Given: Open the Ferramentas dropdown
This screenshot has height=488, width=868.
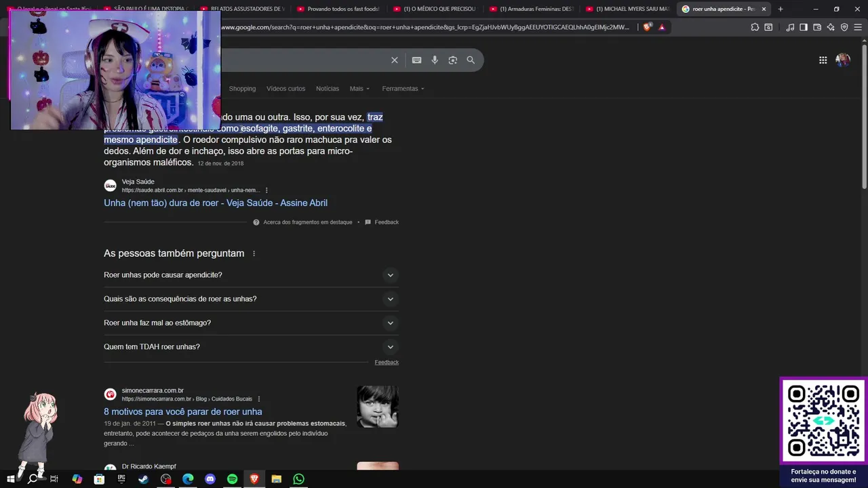Looking at the screenshot, I should coord(403,89).
